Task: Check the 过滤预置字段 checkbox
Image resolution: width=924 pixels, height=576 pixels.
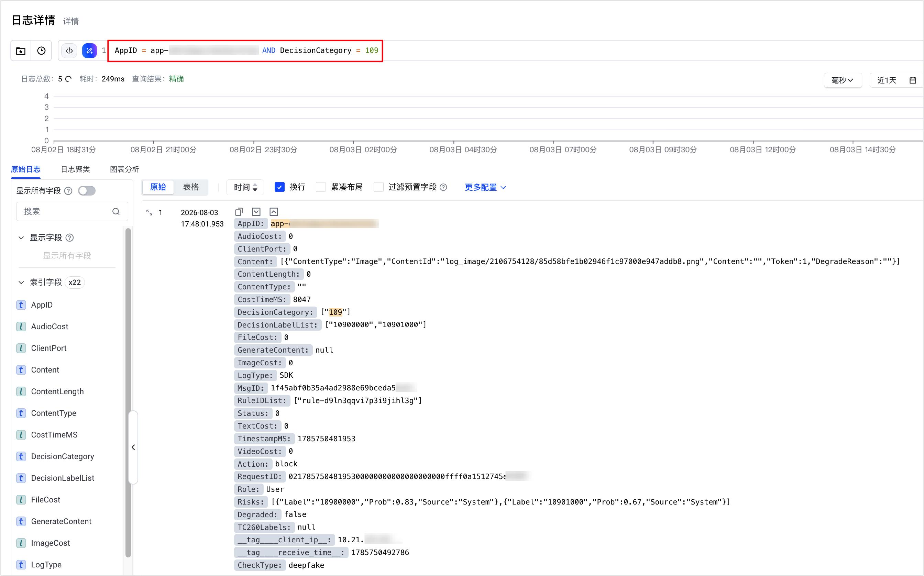Action: 378,187
